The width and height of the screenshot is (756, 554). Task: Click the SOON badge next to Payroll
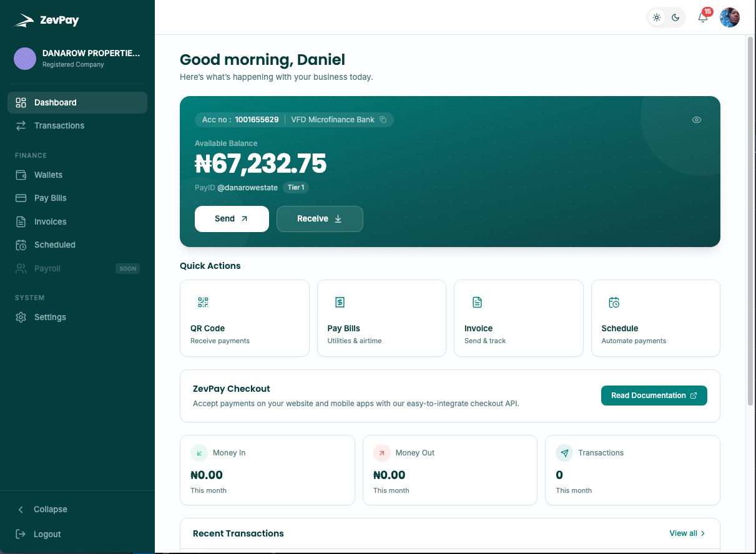(128, 269)
